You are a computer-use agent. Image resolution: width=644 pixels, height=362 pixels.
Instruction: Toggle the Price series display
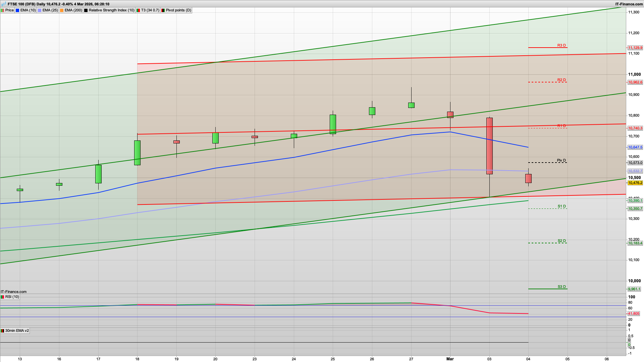9,10
